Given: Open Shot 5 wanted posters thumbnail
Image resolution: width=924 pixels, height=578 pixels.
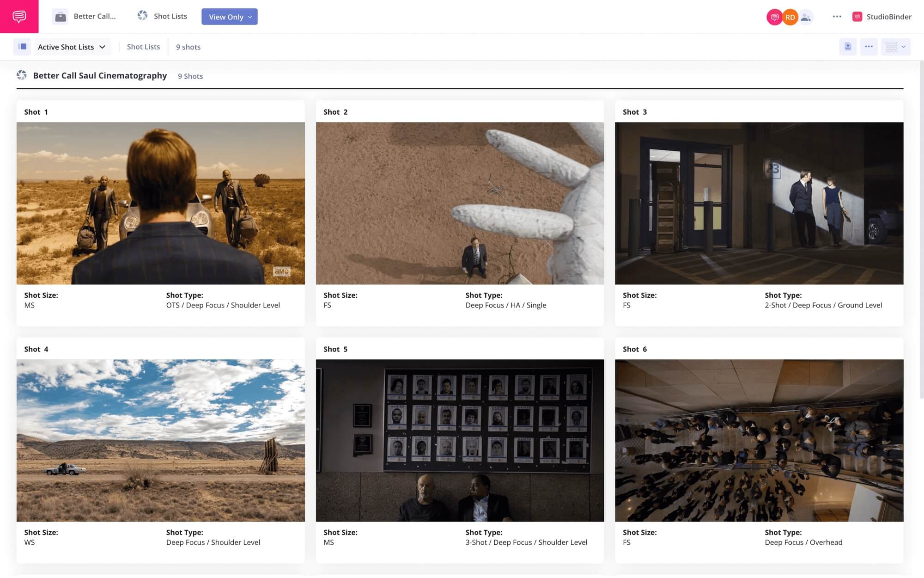Looking at the screenshot, I should coord(460,440).
